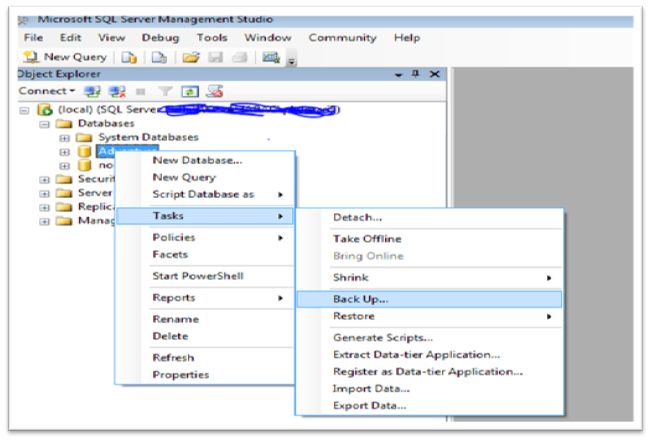Toggle auto-hide pin on Object Explorer
This screenshot has width=650, height=440.
pos(415,74)
